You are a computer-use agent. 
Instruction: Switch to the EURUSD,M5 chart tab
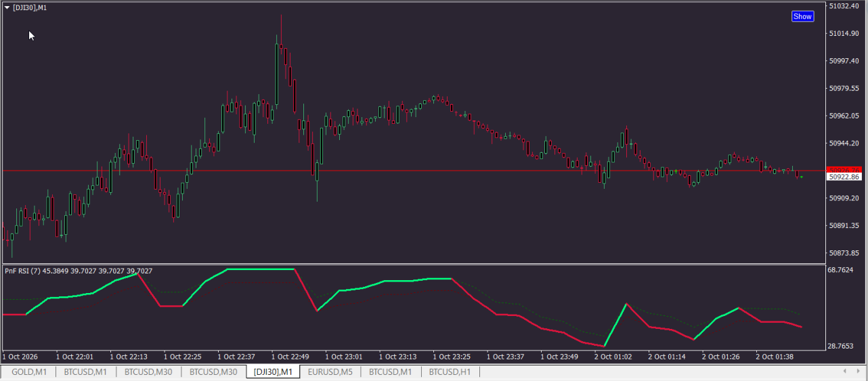[x=330, y=372]
